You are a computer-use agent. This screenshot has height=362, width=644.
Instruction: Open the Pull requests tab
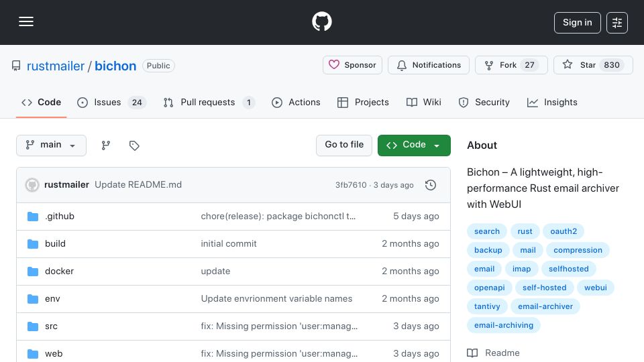pos(209,102)
